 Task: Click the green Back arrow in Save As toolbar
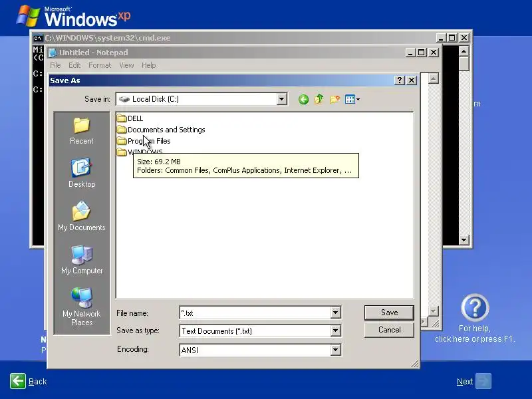pyautogui.click(x=303, y=99)
